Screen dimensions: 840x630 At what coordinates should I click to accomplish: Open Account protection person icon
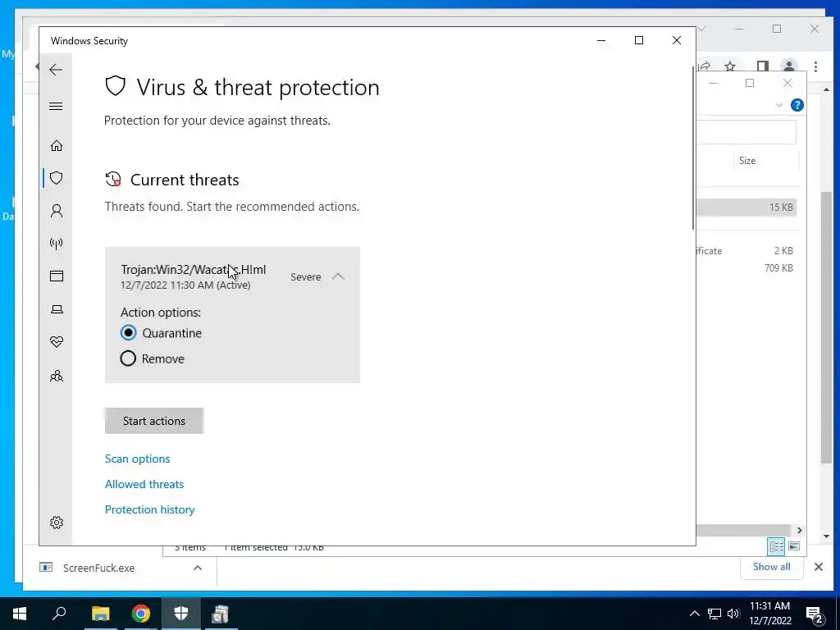[x=57, y=211]
